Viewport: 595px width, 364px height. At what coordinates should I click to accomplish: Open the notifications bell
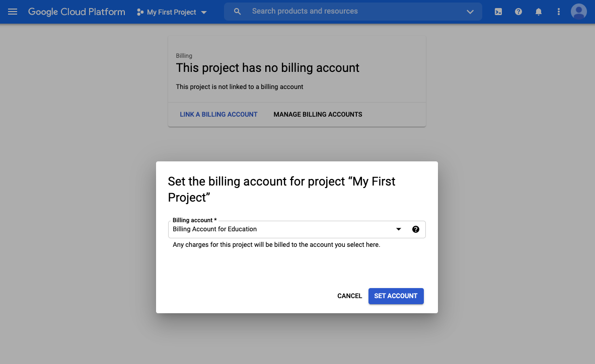point(539,12)
